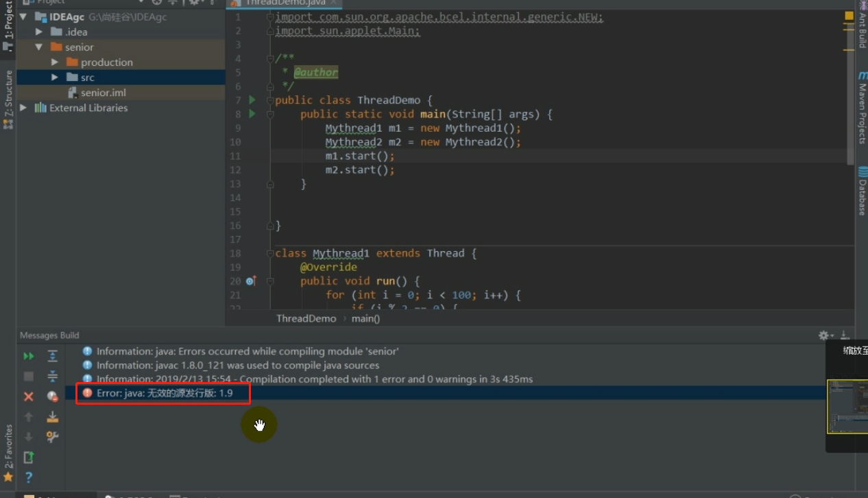The height and width of the screenshot is (498, 868).
Task: Fold the main method at line 8
Action: click(270, 114)
